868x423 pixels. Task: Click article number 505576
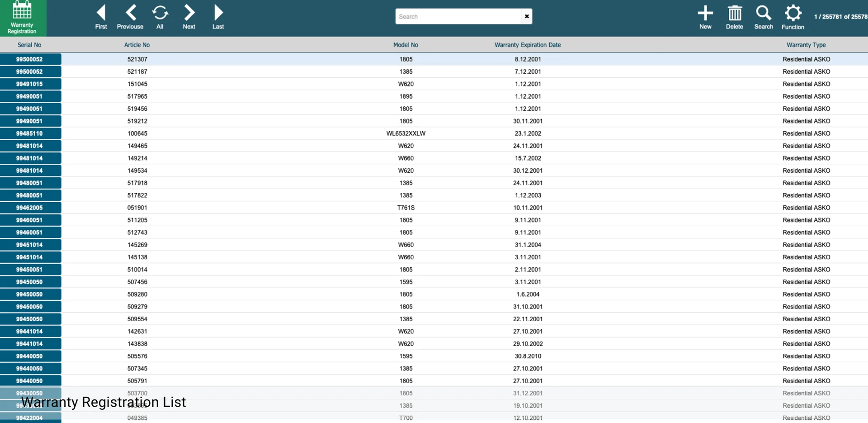[137, 356]
